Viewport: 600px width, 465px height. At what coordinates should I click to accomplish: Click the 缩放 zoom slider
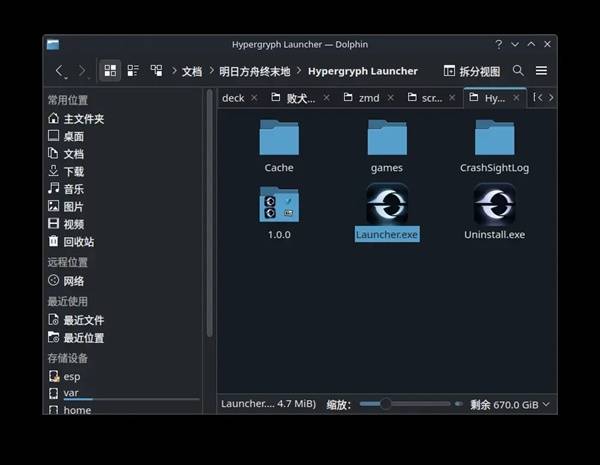(408, 404)
